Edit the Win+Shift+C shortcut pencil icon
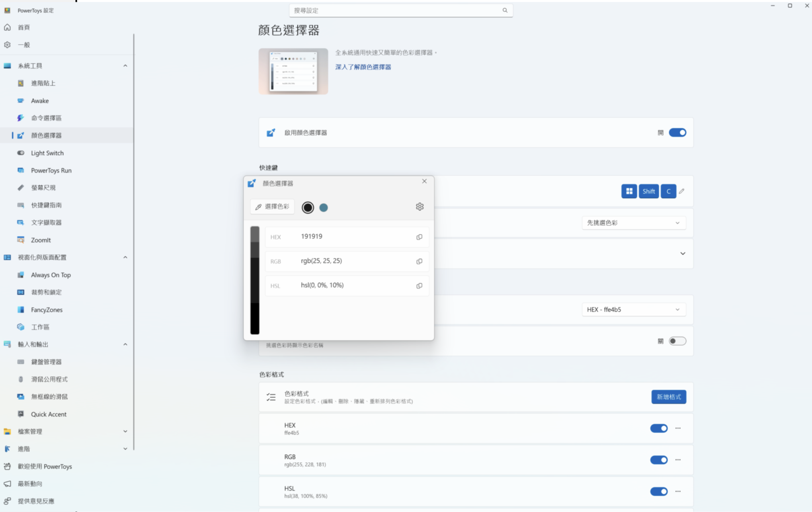This screenshot has width=812, height=512. 682,192
